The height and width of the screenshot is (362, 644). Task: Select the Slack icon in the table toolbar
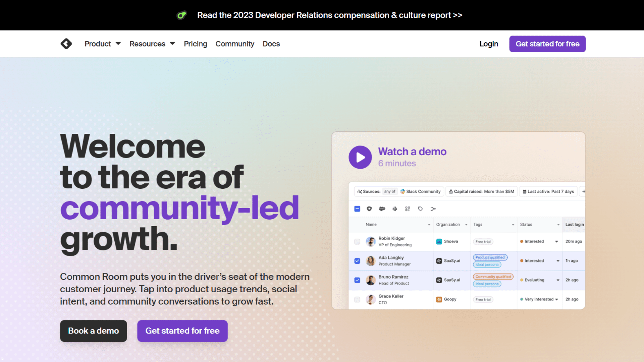coord(395,208)
